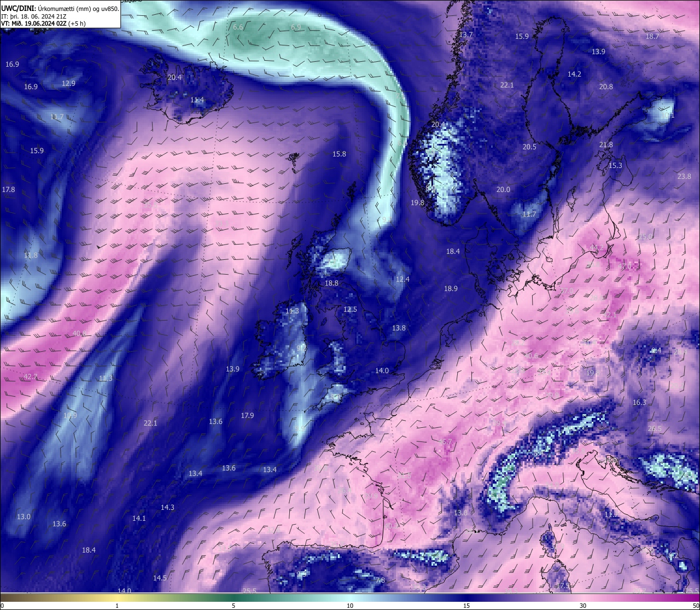700x610 pixels.
Task: Click the VT Mið. 19.06.2024 02Z line
Action: [x=43, y=24]
